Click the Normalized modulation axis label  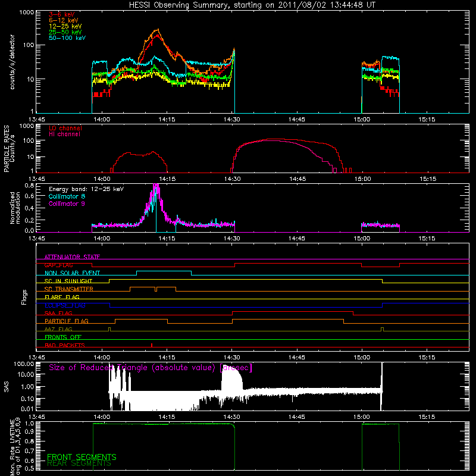click(15, 208)
